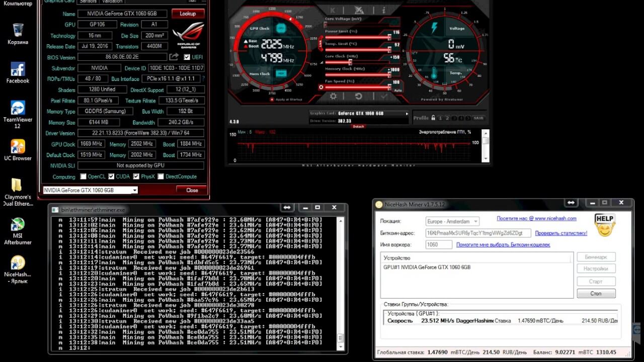Click the BIOS export share icon
Screen dimensions: 644x362
pyautogui.click(x=174, y=57)
